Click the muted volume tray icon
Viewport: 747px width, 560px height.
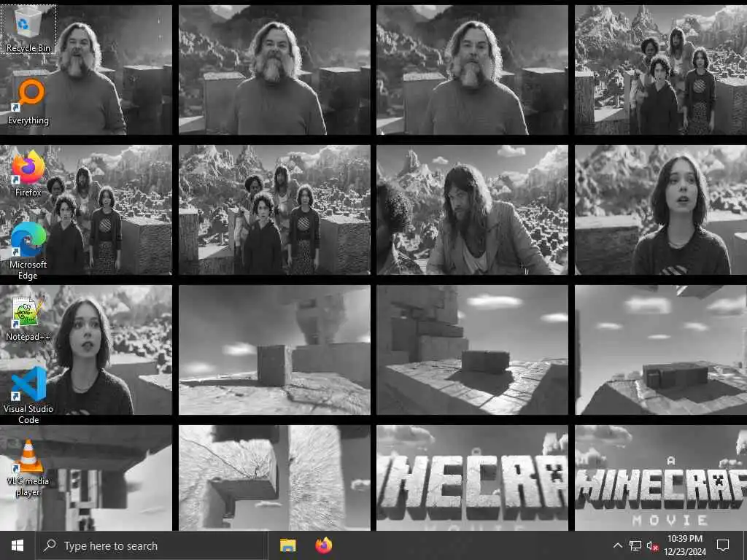[x=652, y=545]
